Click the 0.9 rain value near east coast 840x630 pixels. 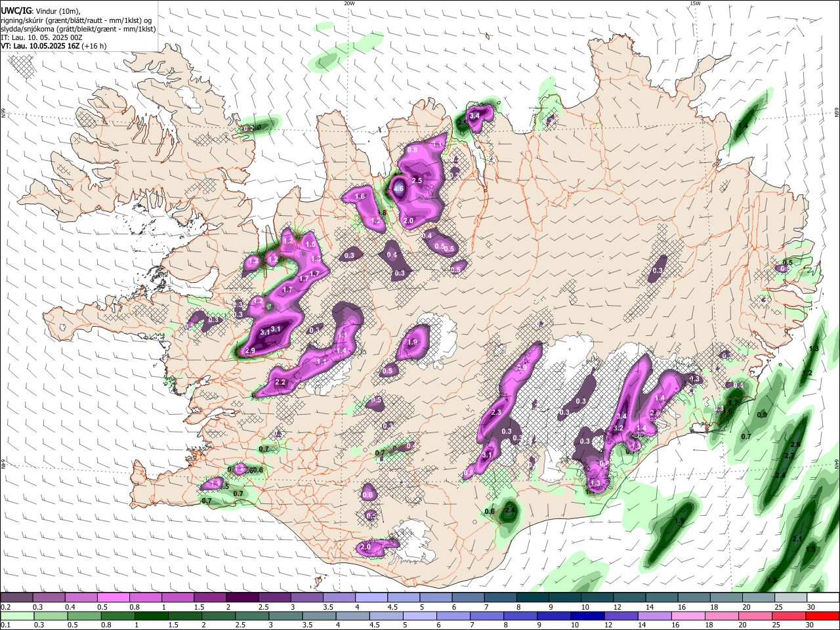(762, 415)
